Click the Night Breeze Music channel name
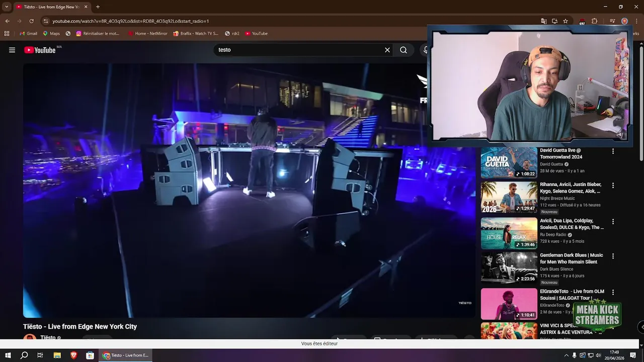Screen dimensions: 644x362 557,198
